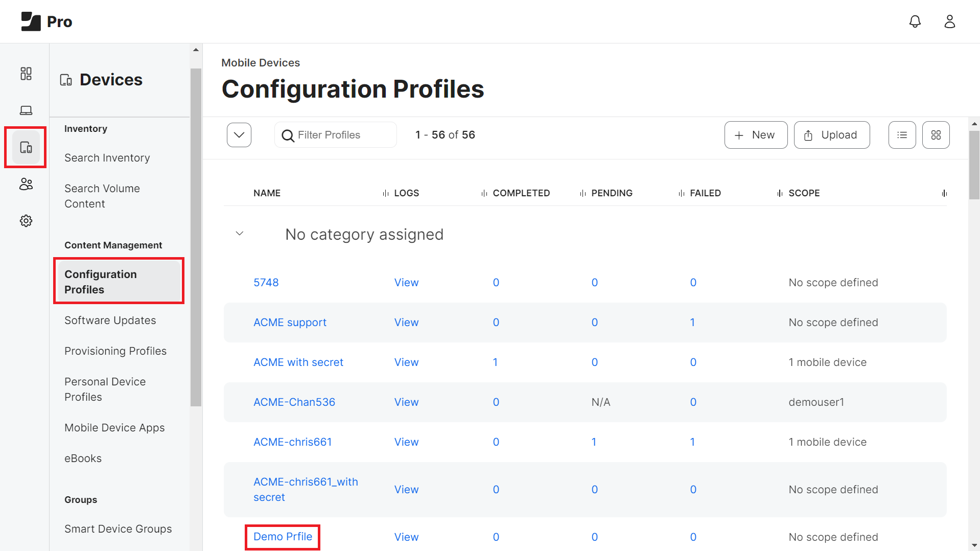Open Search Inventory in sidebar
Screen dimensions: 980x551
pos(107,158)
